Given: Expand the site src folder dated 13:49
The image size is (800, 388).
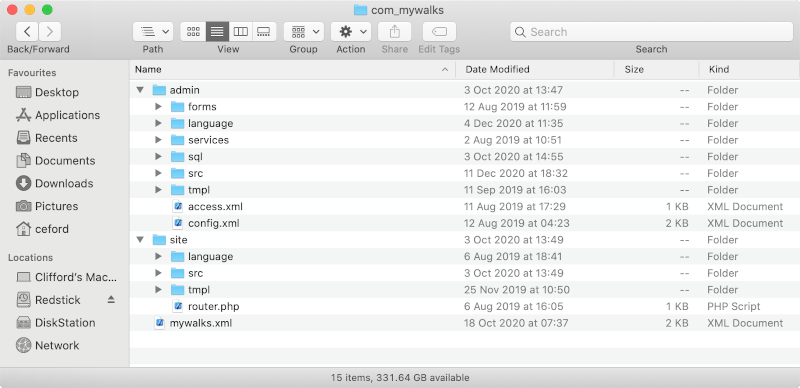Looking at the screenshot, I should (158, 273).
